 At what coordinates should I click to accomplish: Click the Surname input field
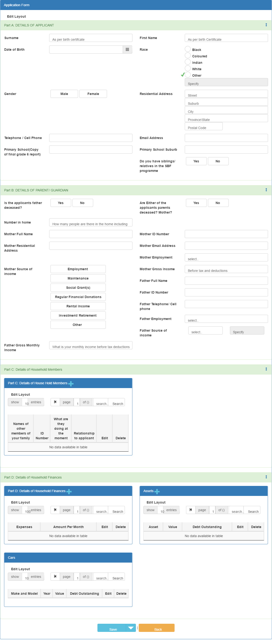tap(91, 38)
